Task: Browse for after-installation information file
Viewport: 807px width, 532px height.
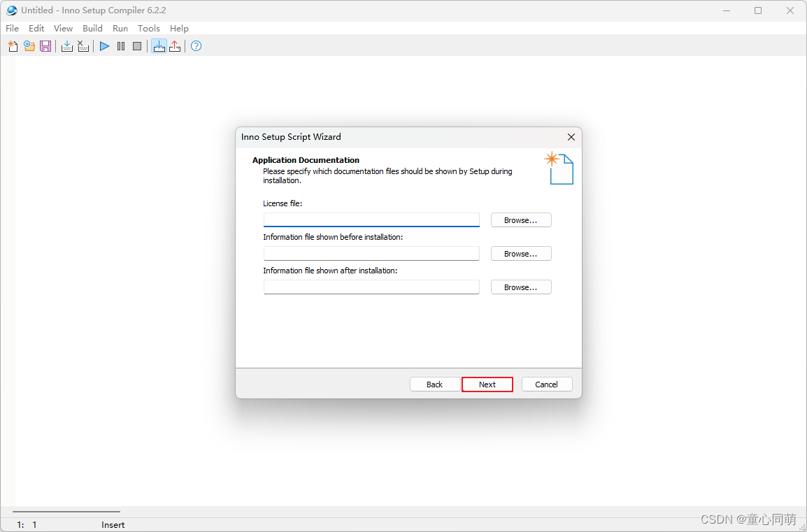Action: [521, 287]
